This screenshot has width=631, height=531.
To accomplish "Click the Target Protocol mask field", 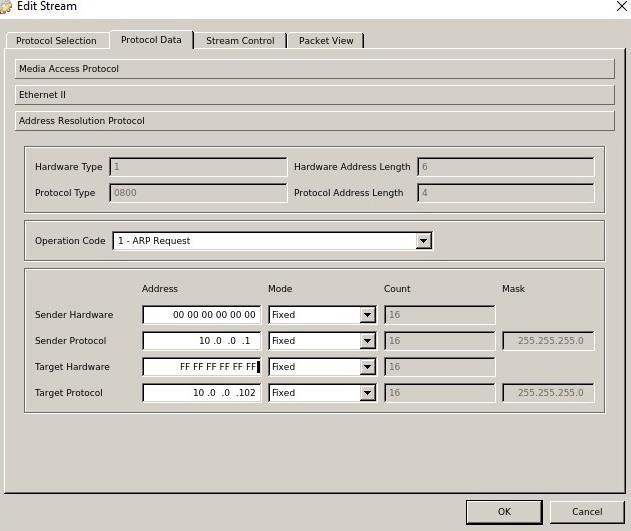I will click(549, 393).
